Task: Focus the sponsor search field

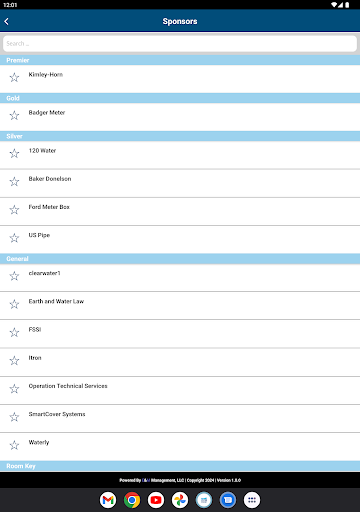Action: (180, 44)
